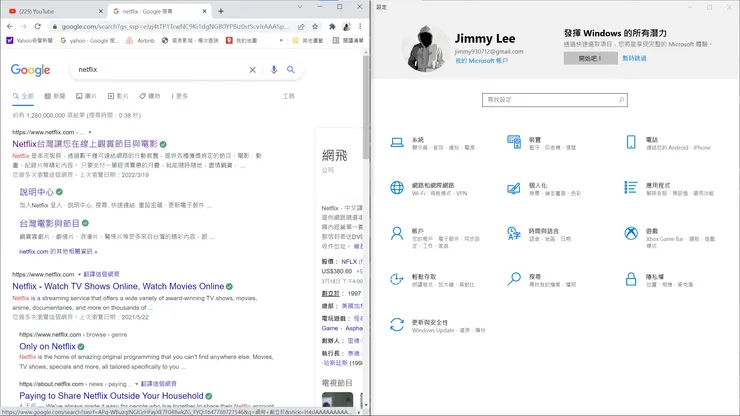Viewport: 740px width, 416px height.
Task: Open the Accounts (帳戶) person icon
Action: click(x=397, y=233)
